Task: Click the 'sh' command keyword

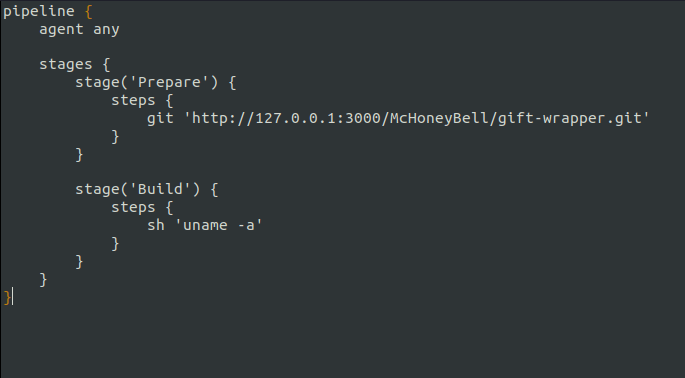Action: click(x=156, y=225)
